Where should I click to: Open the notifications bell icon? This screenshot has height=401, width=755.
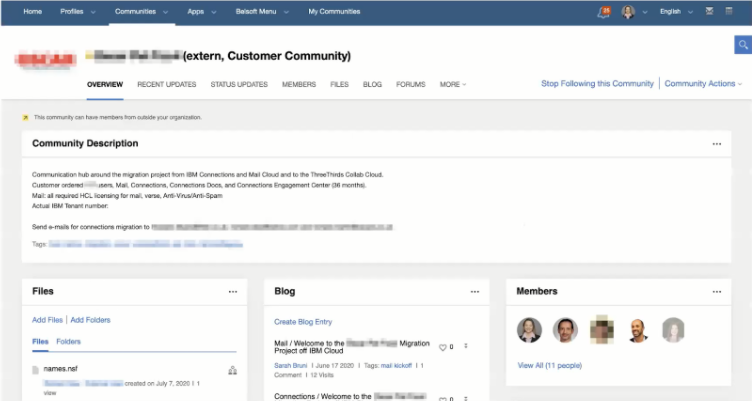[604, 12]
